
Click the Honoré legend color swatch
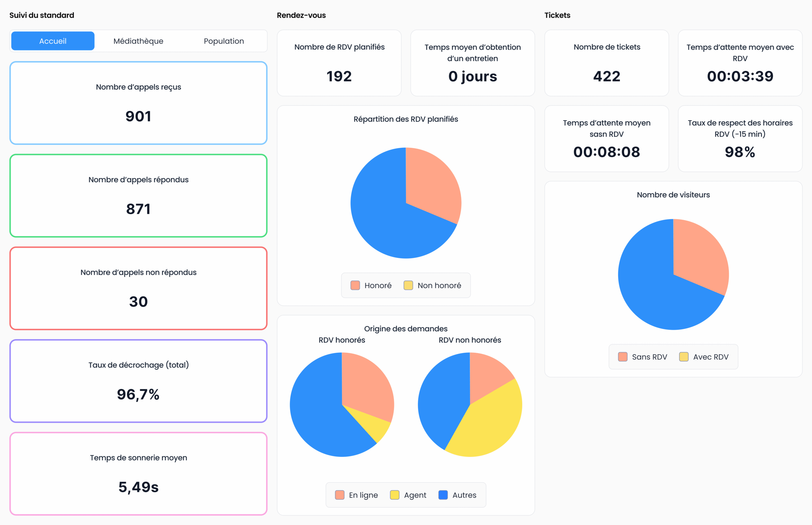355,285
